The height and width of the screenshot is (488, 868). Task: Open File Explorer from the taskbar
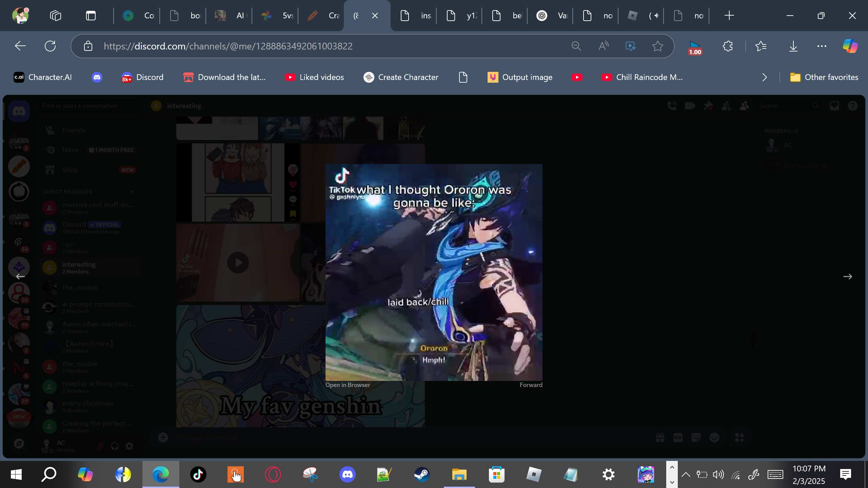[459, 474]
